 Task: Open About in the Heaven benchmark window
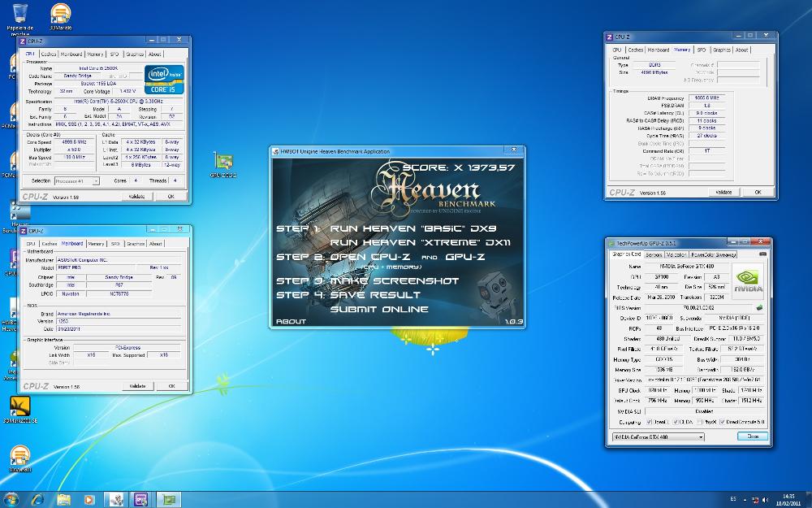(291, 321)
